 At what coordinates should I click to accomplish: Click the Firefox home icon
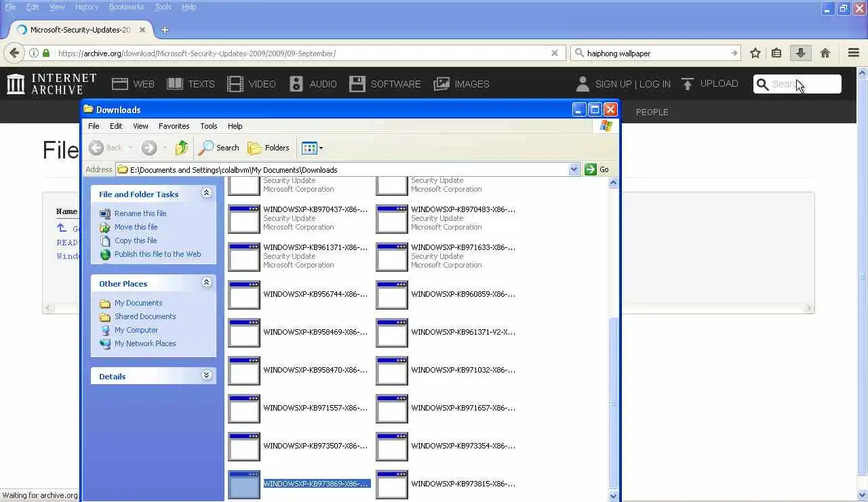pos(825,53)
